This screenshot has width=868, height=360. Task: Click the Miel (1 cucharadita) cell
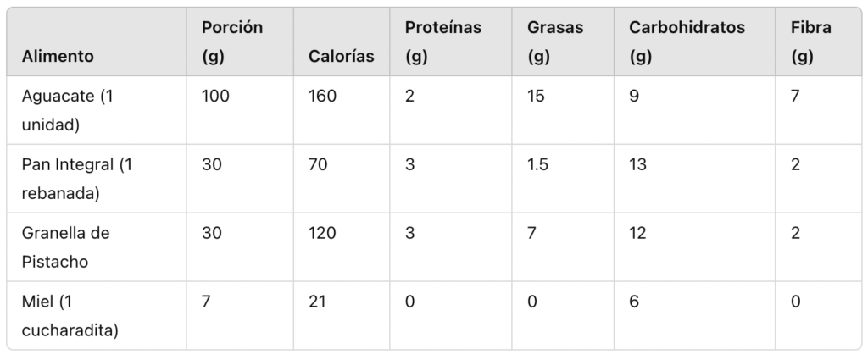point(70,315)
